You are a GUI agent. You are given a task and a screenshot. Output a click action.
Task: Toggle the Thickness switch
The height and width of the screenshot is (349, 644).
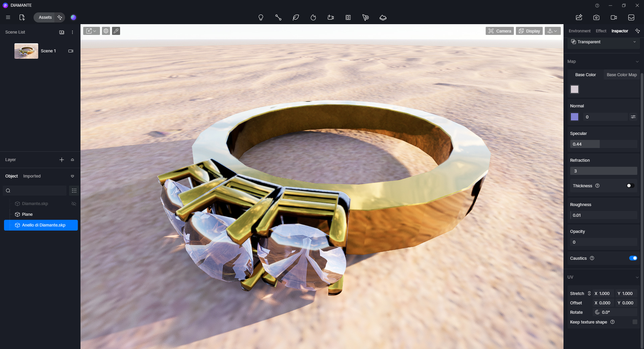tap(631, 186)
